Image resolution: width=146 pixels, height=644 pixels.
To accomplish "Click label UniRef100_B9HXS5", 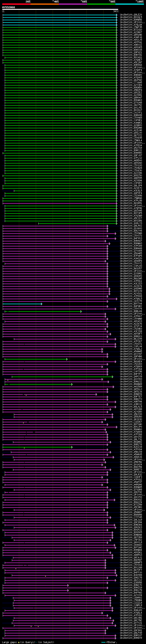I will click(x=131, y=50).
